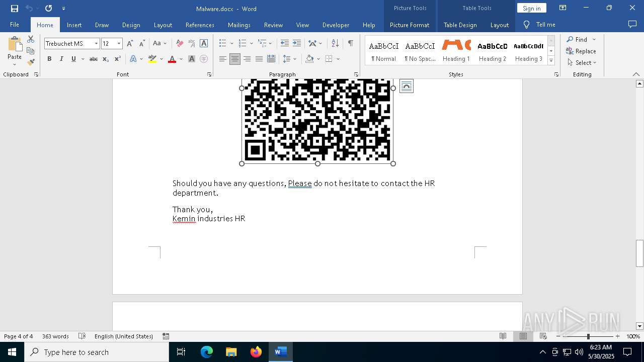Image resolution: width=644 pixels, height=362 pixels.
Task: Open Share comments icon at top right
Action: coord(632,24)
